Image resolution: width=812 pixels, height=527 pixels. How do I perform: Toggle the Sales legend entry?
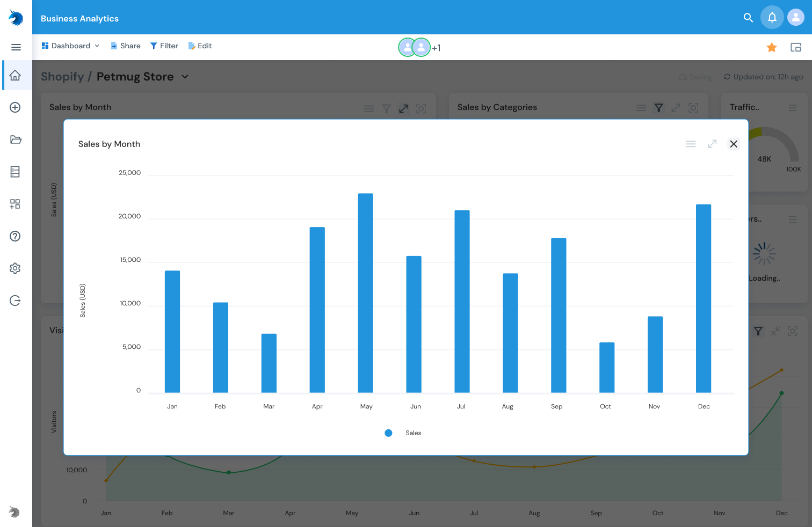tap(403, 433)
